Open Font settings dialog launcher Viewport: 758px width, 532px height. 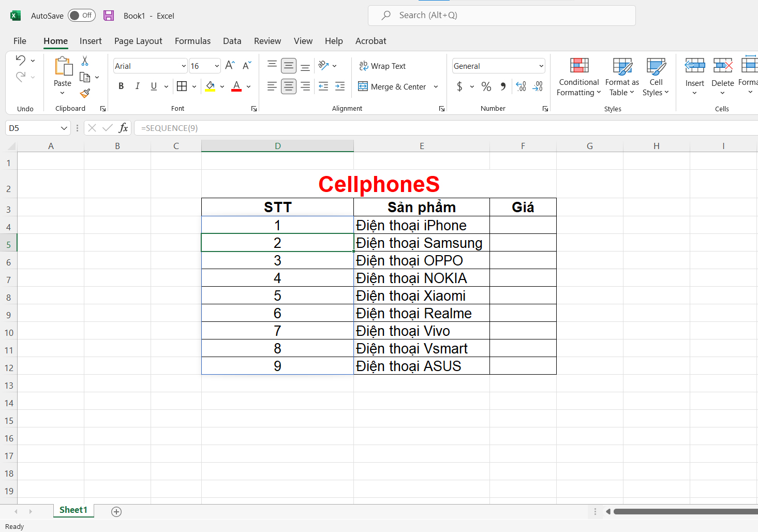pos(254,109)
